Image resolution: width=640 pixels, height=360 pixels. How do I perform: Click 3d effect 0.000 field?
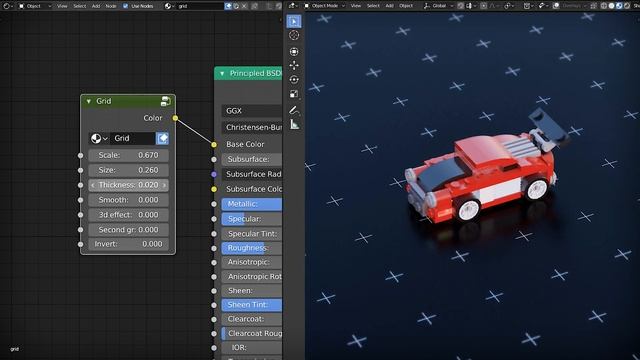tap(128, 215)
